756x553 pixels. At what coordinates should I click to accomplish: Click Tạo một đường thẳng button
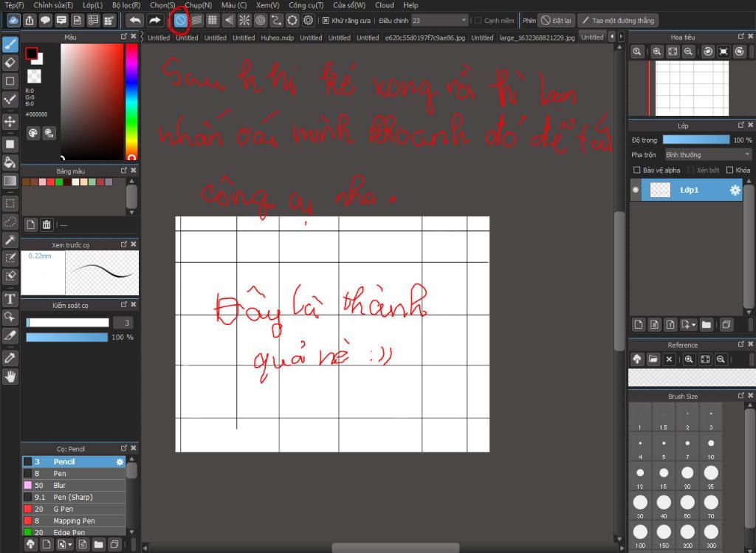click(x=618, y=20)
